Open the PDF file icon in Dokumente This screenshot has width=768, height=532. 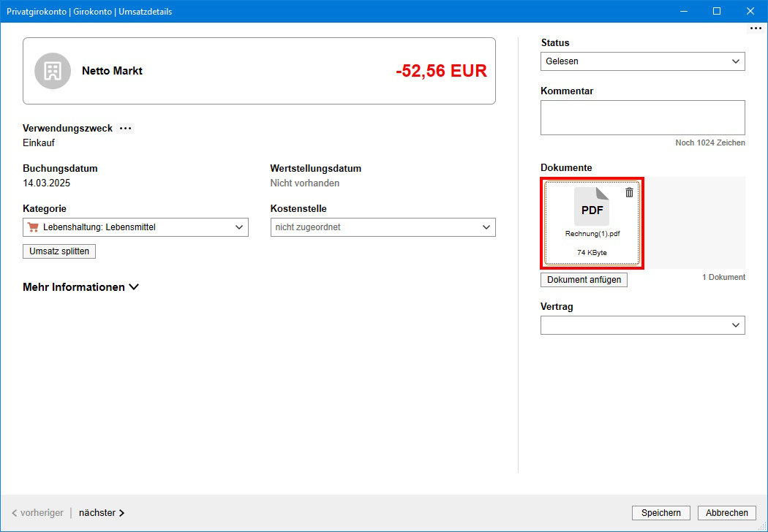click(x=592, y=206)
